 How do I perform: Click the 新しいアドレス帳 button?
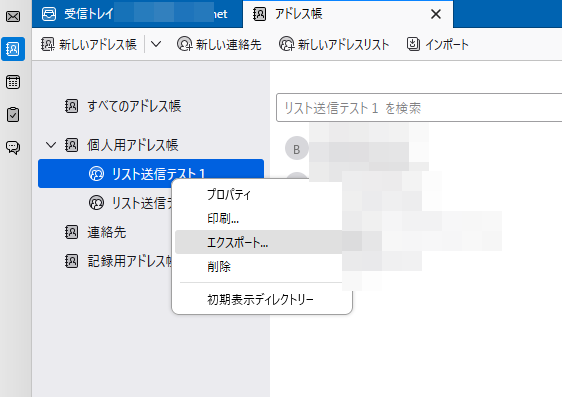tap(89, 44)
